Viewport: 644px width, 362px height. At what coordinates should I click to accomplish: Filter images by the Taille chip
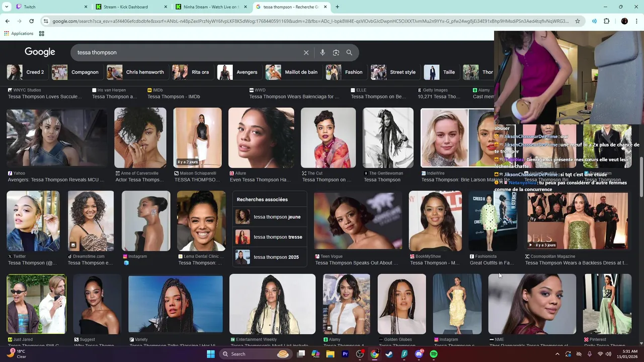click(x=441, y=72)
